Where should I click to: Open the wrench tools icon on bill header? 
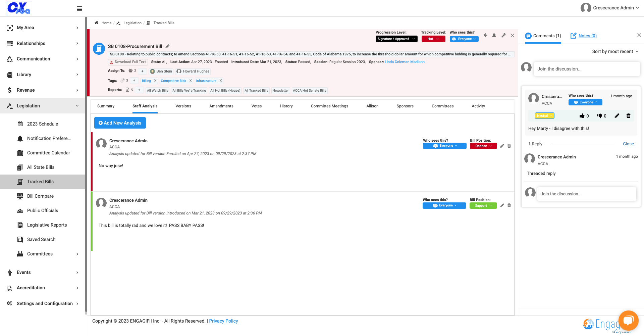tap(503, 35)
